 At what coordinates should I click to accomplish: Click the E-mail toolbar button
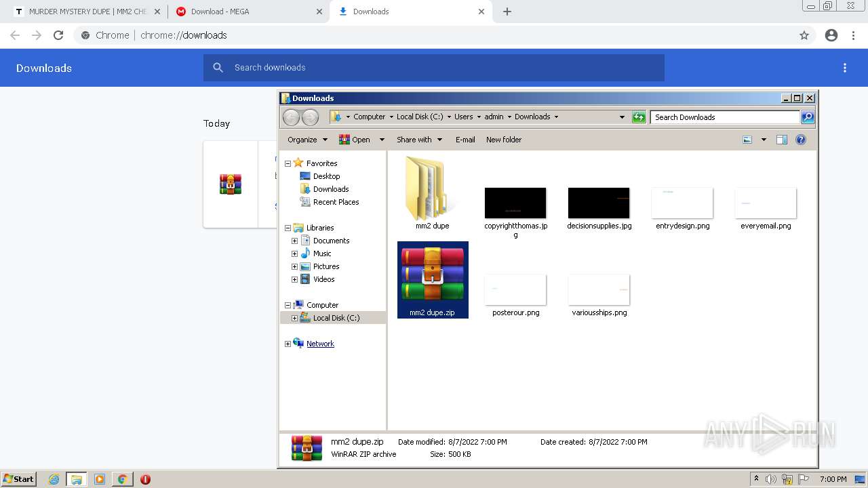[465, 140]
